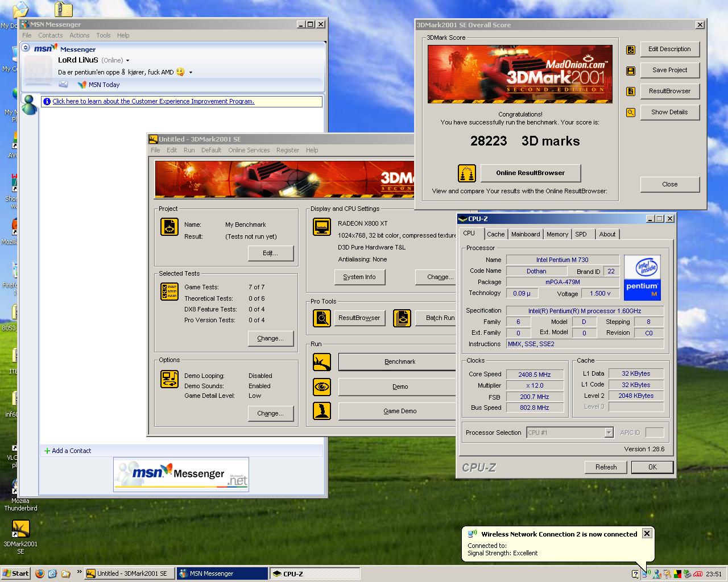The image size is (728, 582).
Task: Collapse the MSN Messenger header chevron
Action: (26, 48)
